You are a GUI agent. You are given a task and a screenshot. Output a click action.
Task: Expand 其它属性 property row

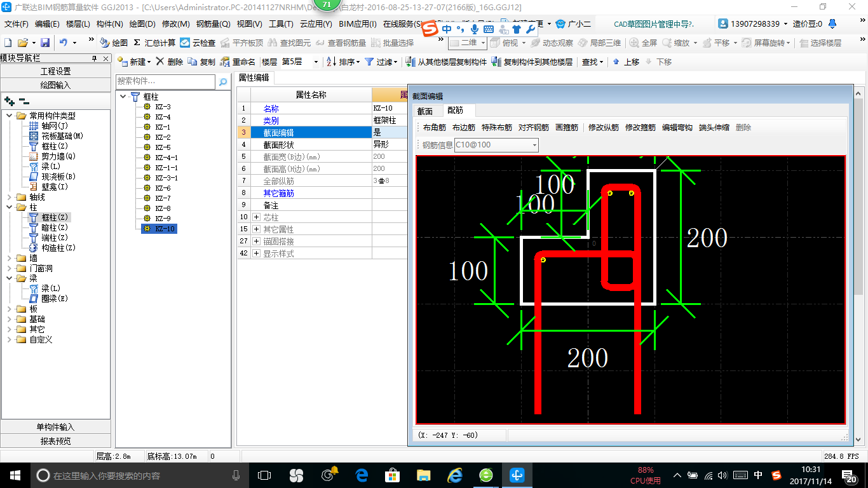point(256,229)
